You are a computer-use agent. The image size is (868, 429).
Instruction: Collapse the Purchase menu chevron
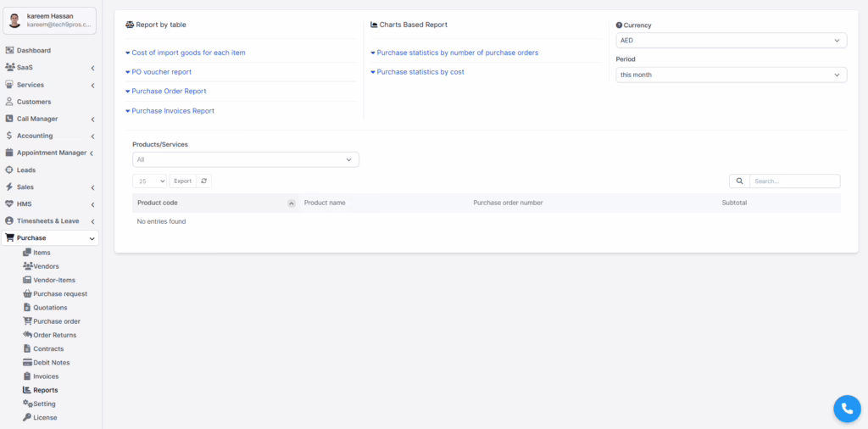92,238
